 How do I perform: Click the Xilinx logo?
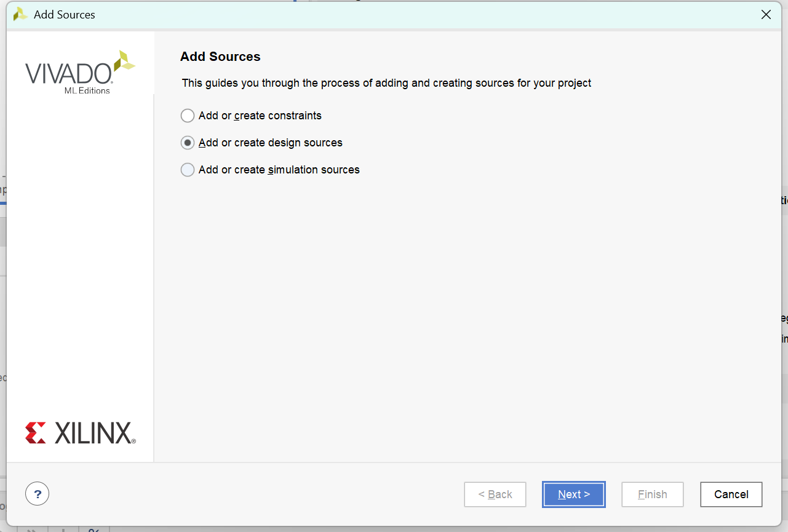81,433
